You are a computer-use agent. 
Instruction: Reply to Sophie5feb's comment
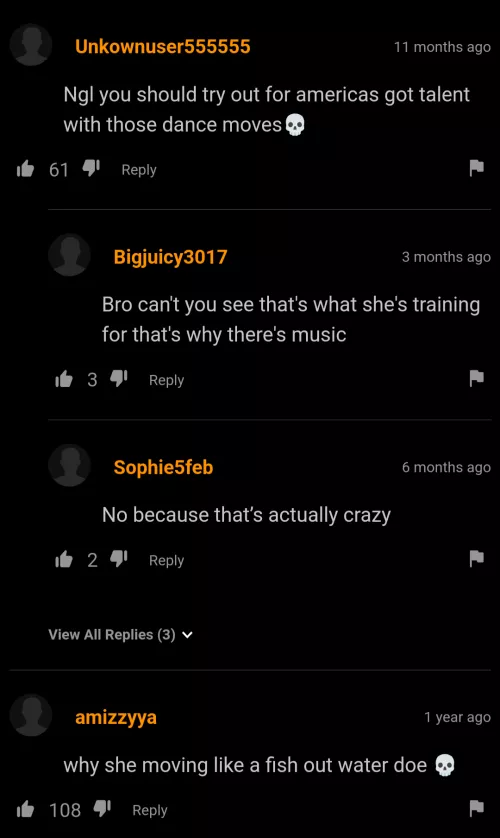click(167, 560)
